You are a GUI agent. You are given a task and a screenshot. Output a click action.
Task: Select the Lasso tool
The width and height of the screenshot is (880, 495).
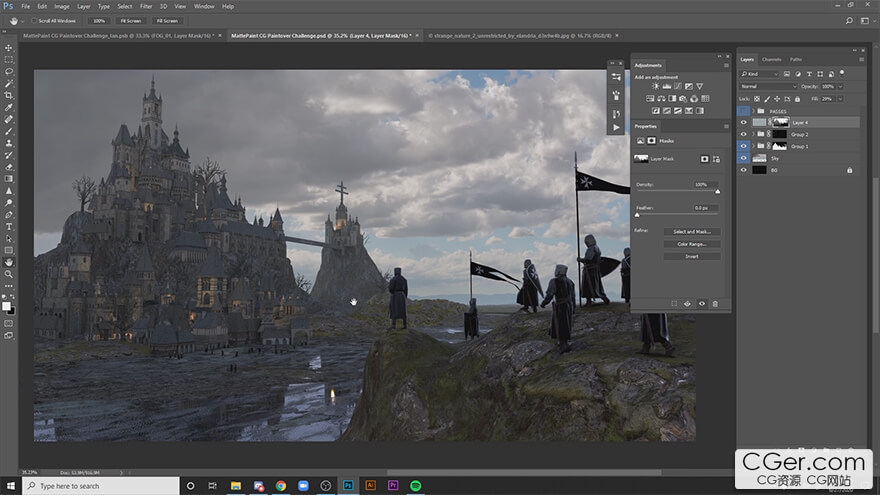(8, 72)
